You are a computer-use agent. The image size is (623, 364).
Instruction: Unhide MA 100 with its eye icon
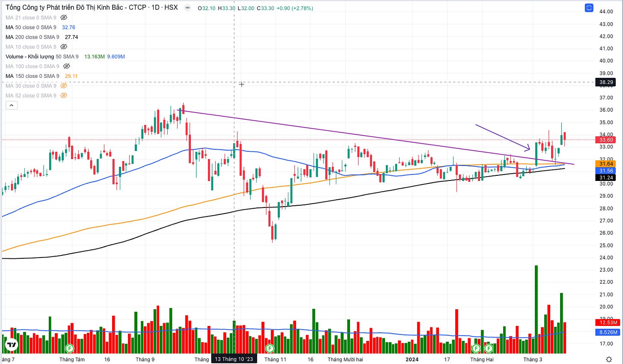[66, 66]
